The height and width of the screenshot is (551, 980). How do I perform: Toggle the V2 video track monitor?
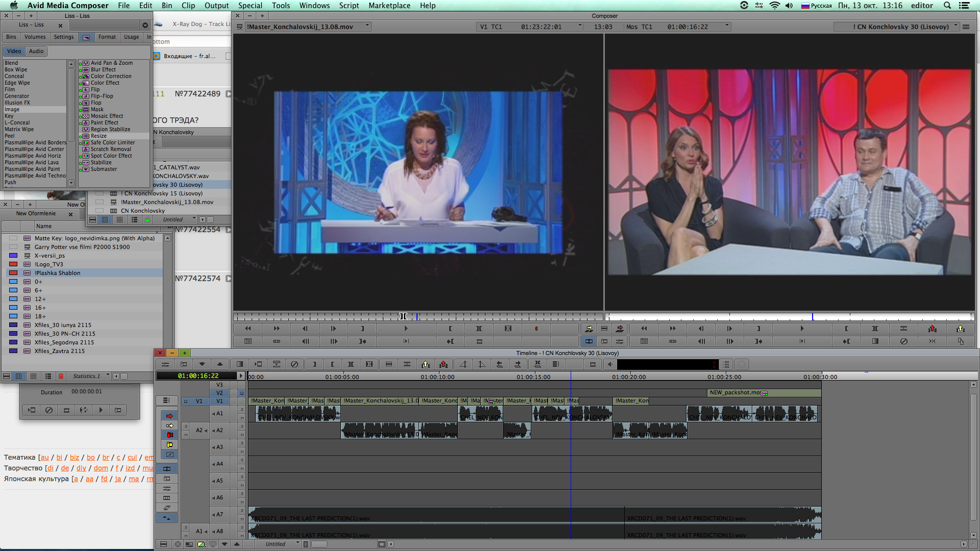point(242,393)
